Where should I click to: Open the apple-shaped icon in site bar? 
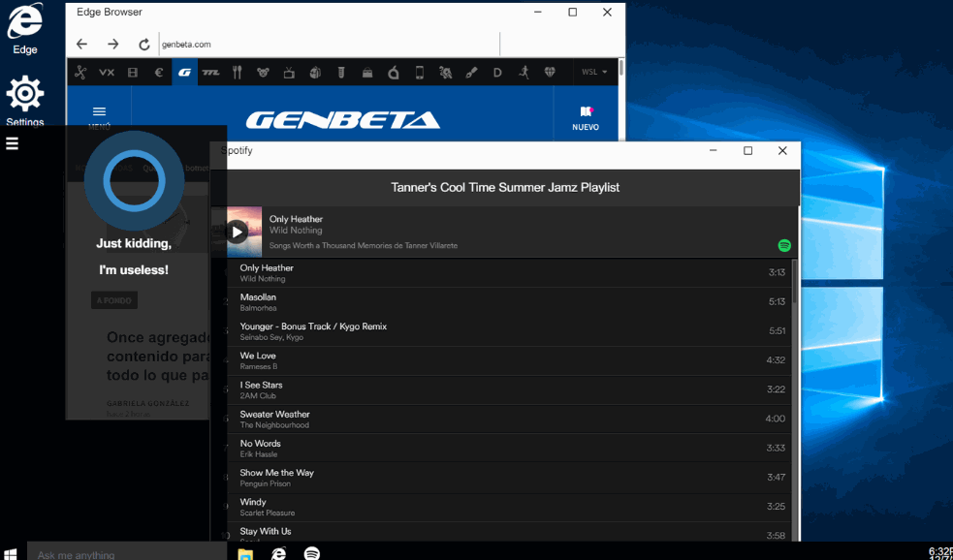tap(394, 73)
